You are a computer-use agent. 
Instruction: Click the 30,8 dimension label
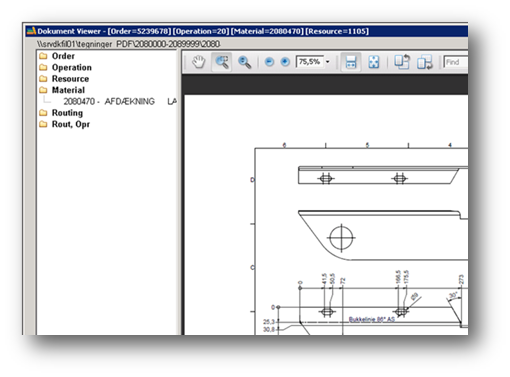click(x=269, y=329)
